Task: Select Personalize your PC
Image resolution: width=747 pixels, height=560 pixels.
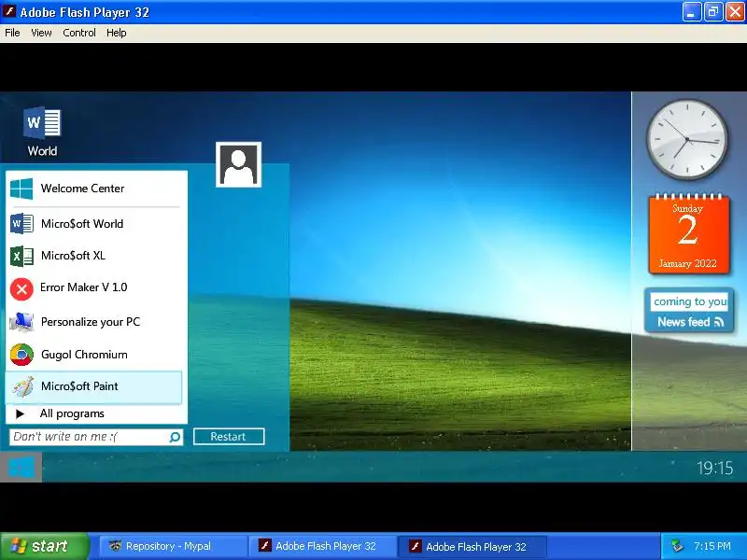Action: coord(94,322)
